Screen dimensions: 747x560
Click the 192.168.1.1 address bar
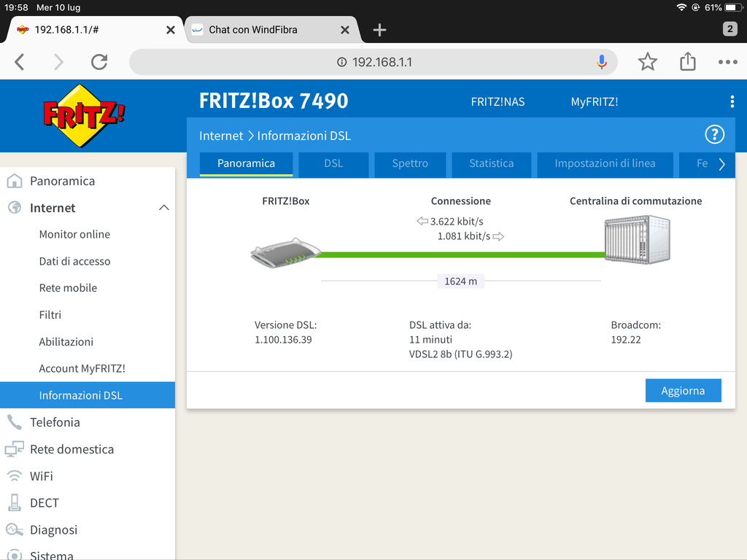pos(373,62)
